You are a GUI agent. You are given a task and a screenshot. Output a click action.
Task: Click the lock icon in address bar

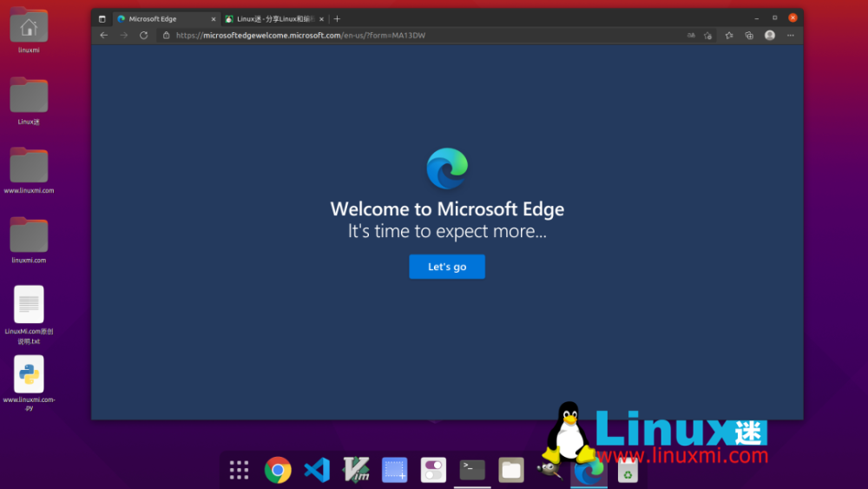click(166, 35)
